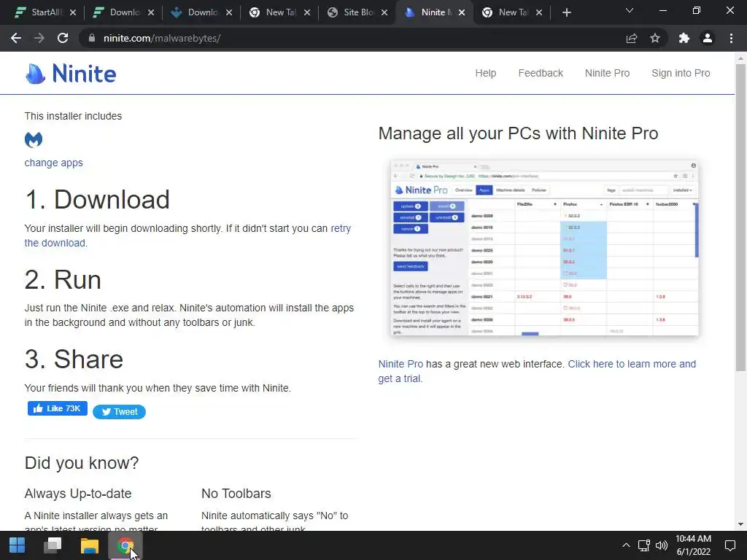Open the Help page link
The image size is (747, 560).
[485, 73]
